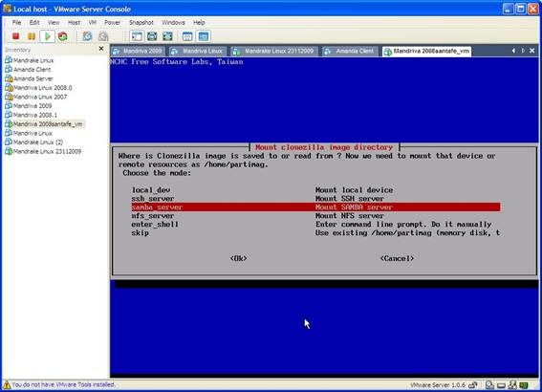Click the <Ok> button in the dialog
Screen dimensions: 542x392
click(x=239, y=258)
